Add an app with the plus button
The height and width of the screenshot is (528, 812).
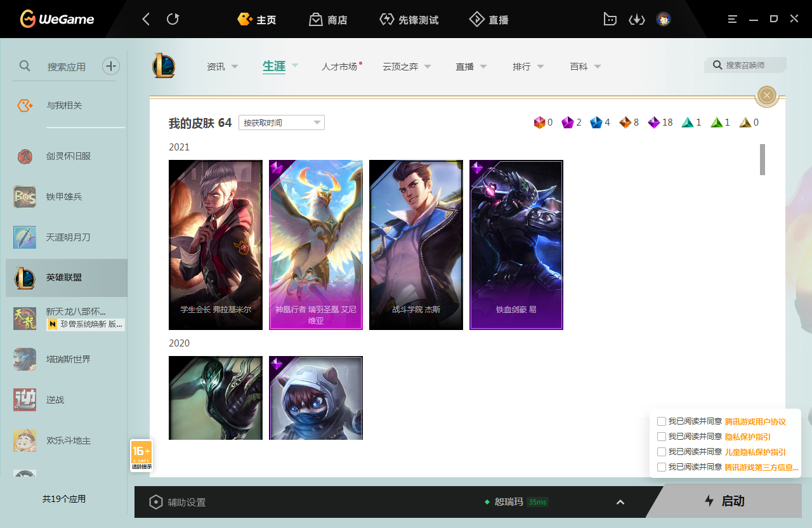(x=111, y=66)
